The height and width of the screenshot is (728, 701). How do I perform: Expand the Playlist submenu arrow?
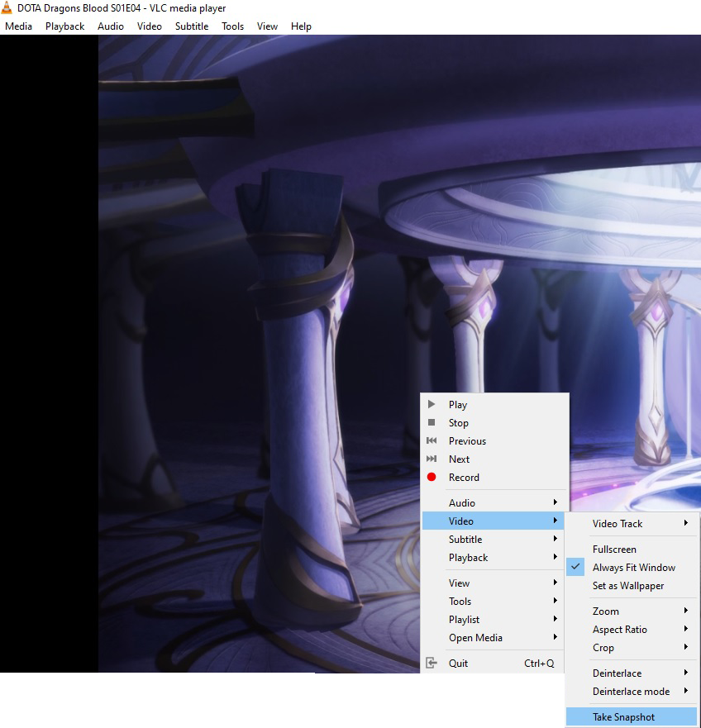[556, 619]
